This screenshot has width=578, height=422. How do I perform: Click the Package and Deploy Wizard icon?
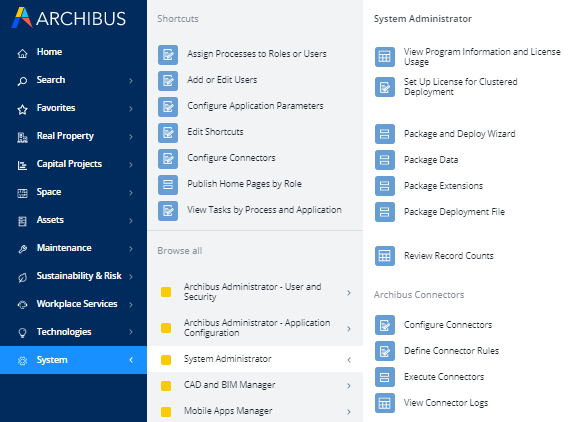pyautogui.click(x=384, y=134)
